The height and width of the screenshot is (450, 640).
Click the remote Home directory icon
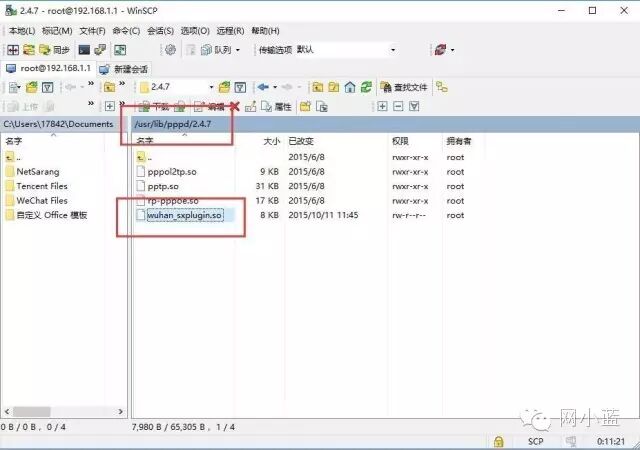[350, 87]
